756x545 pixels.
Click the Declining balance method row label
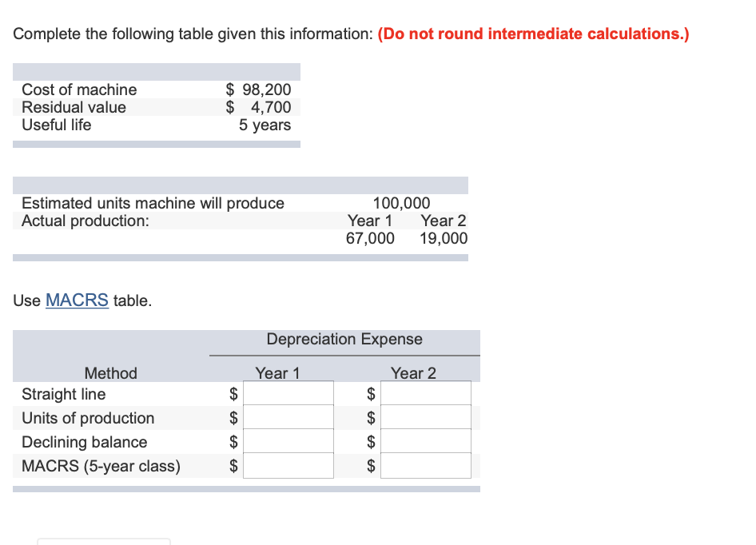[x=83, y=442]
